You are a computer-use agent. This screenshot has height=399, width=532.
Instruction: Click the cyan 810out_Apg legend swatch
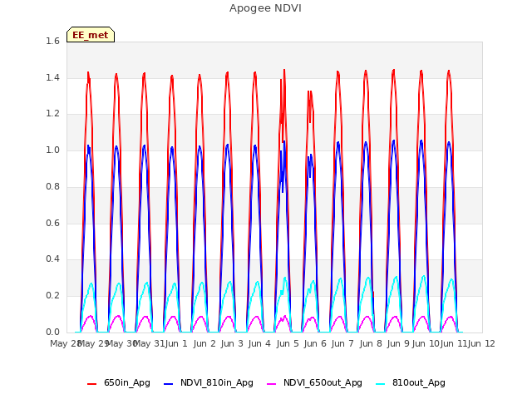point(381,384)
